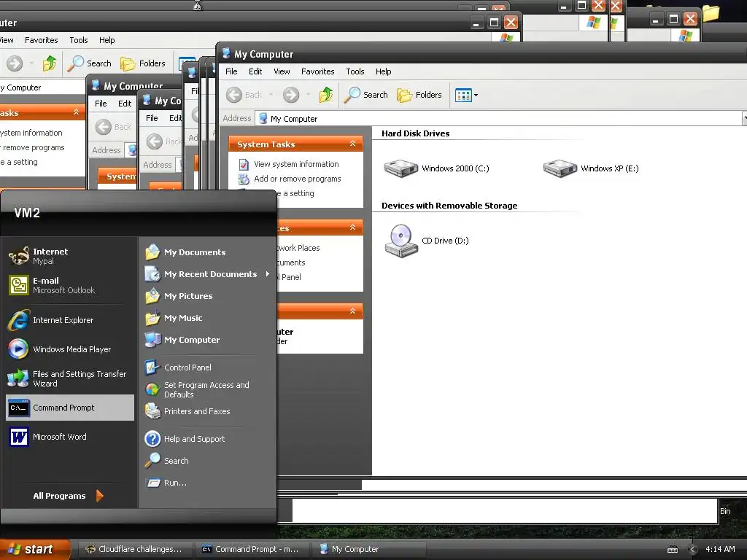Toggle Folders pane in front My Computer window
Image resolution: width=747 pixels, height=560 pixels.
pos(419,95)
